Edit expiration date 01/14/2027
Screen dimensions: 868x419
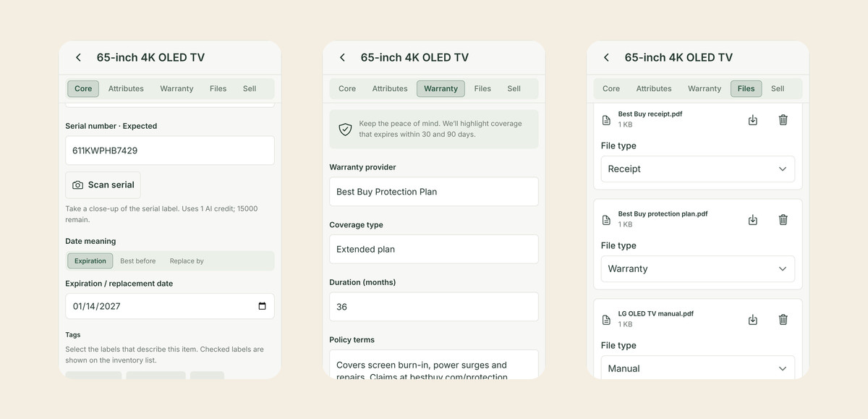tap(170, 306)
